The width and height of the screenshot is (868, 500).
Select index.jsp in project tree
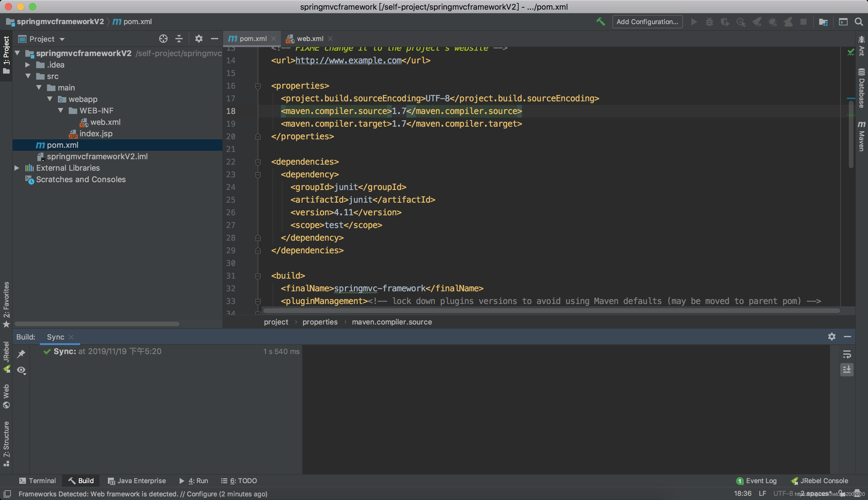point(96,134)
